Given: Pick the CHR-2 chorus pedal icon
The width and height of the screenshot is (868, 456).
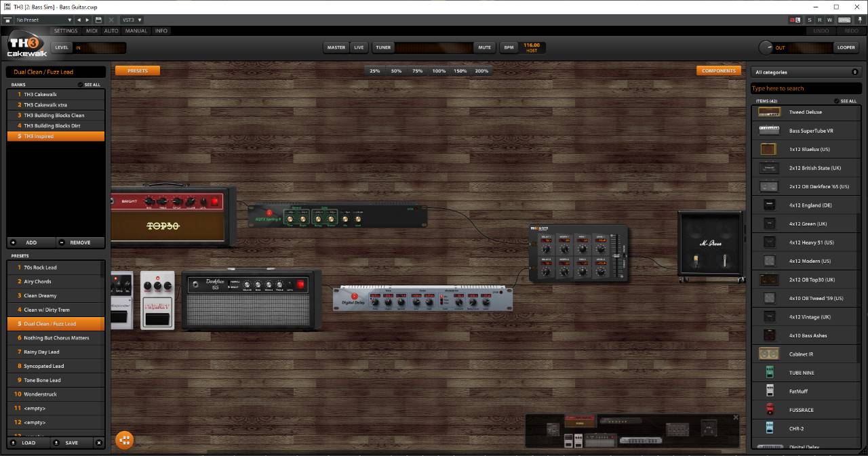Looking at the screenshot, I should 770,428.
